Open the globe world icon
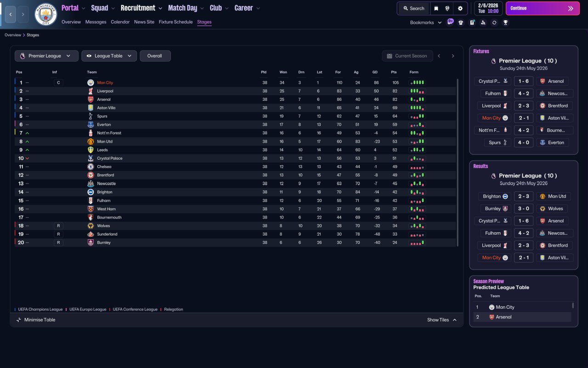Viewport: 588px width, 368px height. click(x=447, y=8)
